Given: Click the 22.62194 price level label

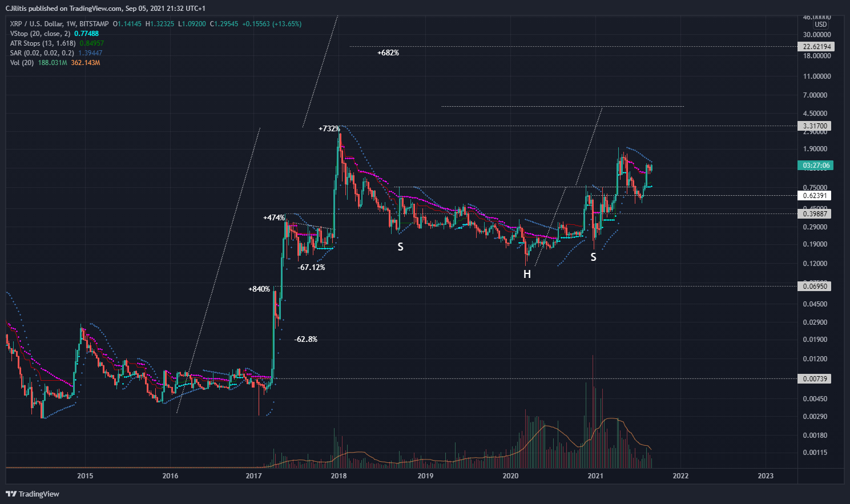Looking at the screenshot, I should tap(817, 47).
